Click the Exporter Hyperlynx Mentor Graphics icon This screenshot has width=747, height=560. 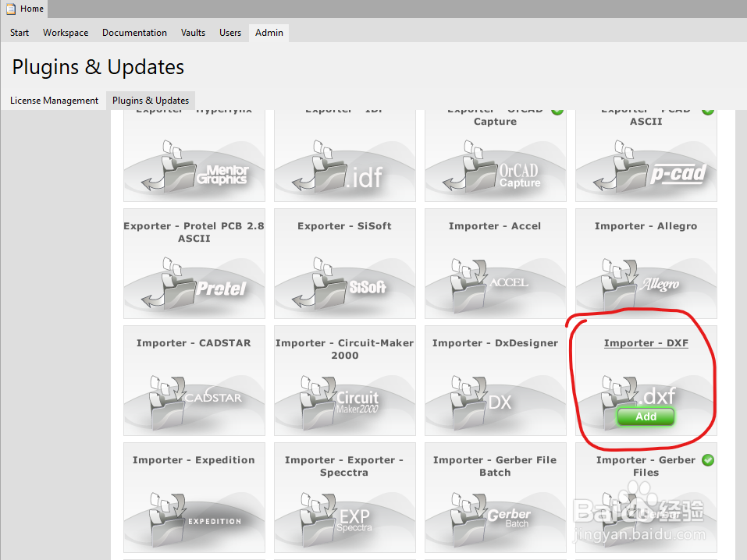(x=194, y=167)
